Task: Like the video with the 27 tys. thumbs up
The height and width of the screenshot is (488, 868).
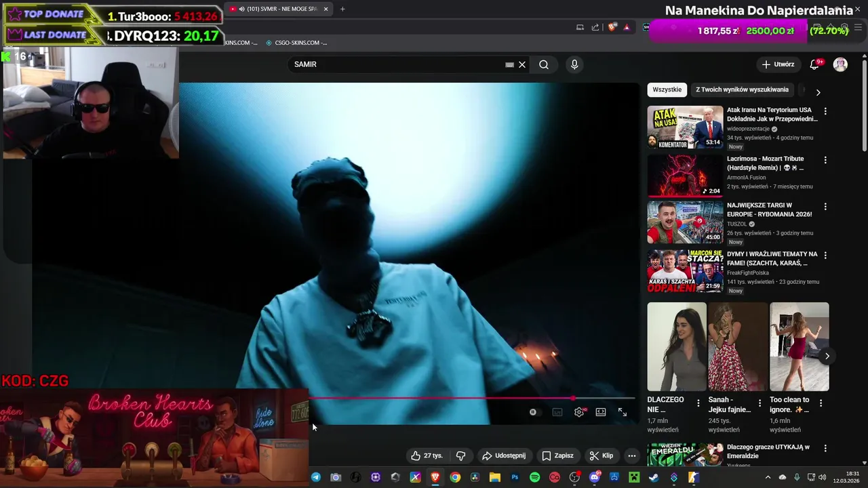Action: click(427, 455)
